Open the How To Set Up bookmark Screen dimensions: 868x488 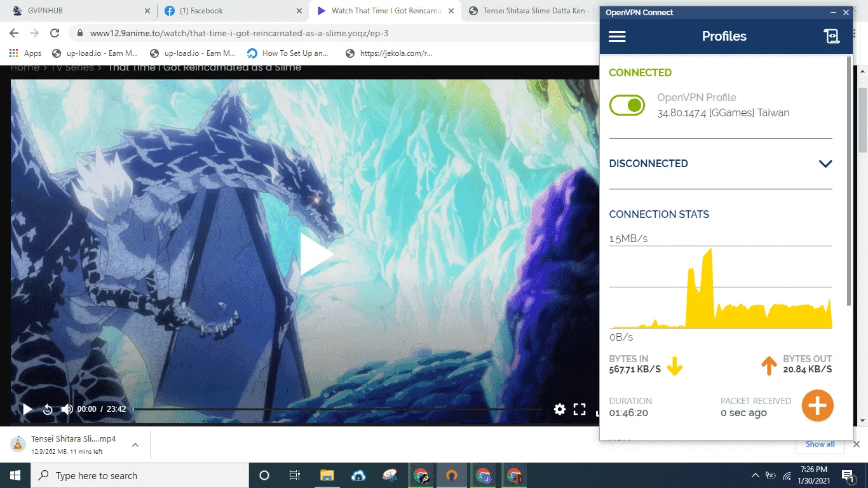tap(287, 53)
